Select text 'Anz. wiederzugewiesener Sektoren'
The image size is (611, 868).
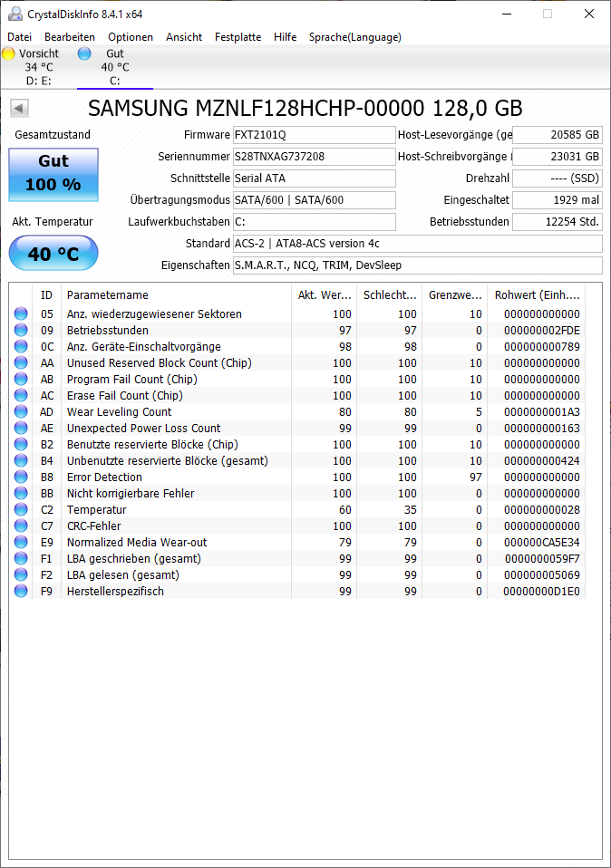(x=154, y=313)
